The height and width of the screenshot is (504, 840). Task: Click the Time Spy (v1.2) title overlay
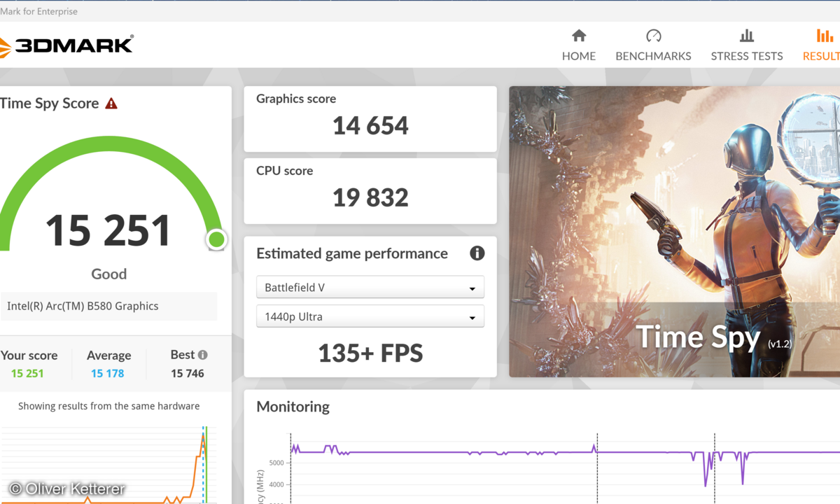pos(714,337)
